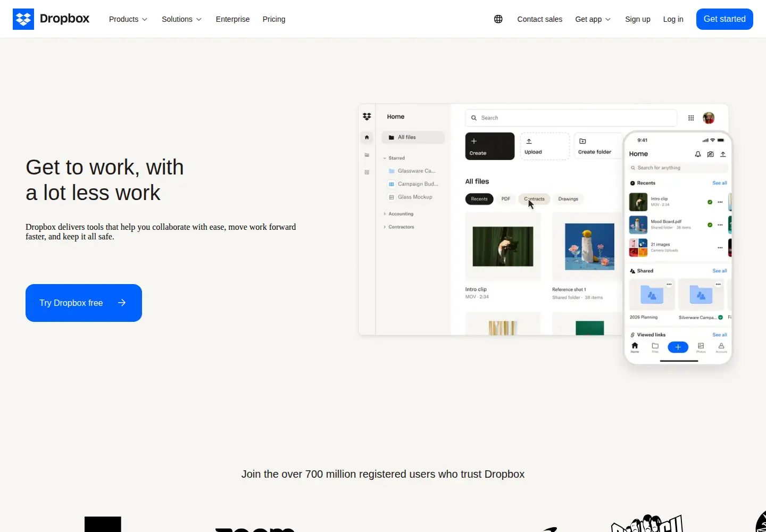The width and height of the screenshot is (766, 532).
Task: Select the Recents filter pill
Action: click(x=479, y=199)
